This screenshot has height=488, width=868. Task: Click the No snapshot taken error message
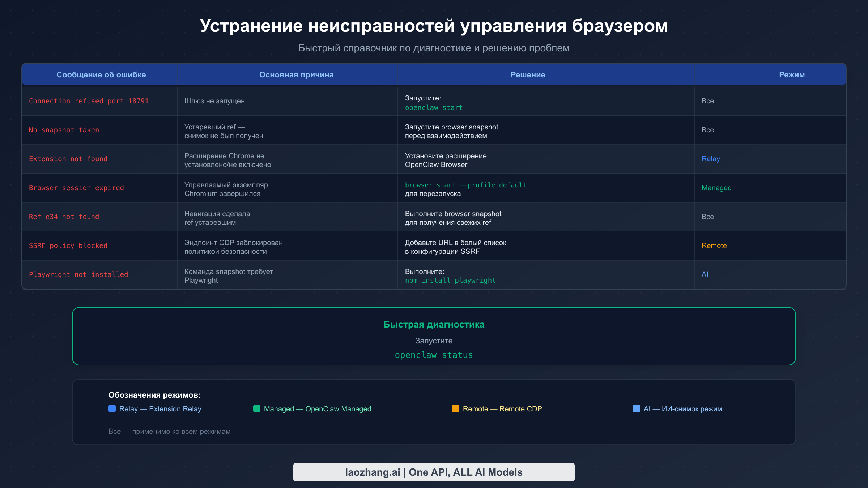tap(64, 130)
